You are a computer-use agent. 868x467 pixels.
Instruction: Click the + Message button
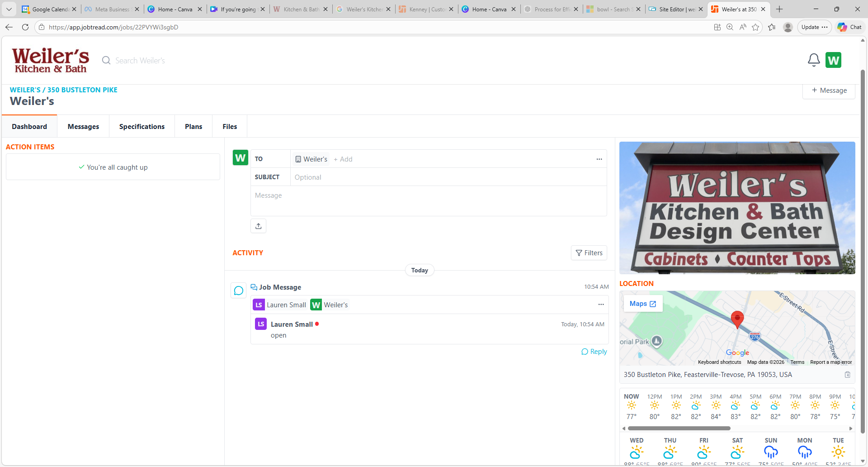pos(829,90)
